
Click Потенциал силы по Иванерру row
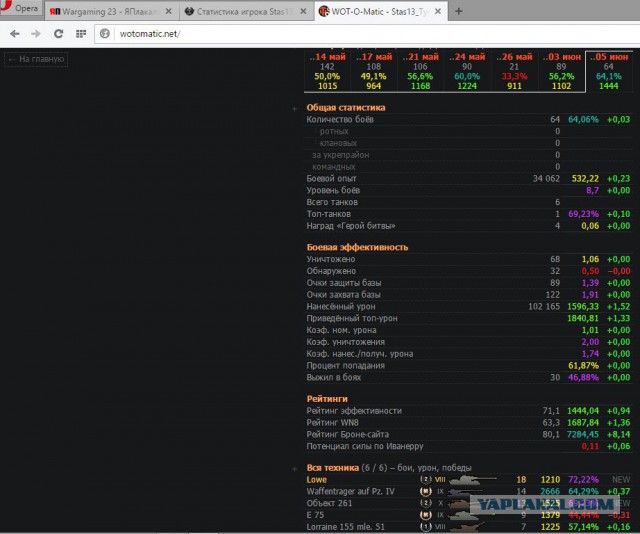(x=468, y=447)
